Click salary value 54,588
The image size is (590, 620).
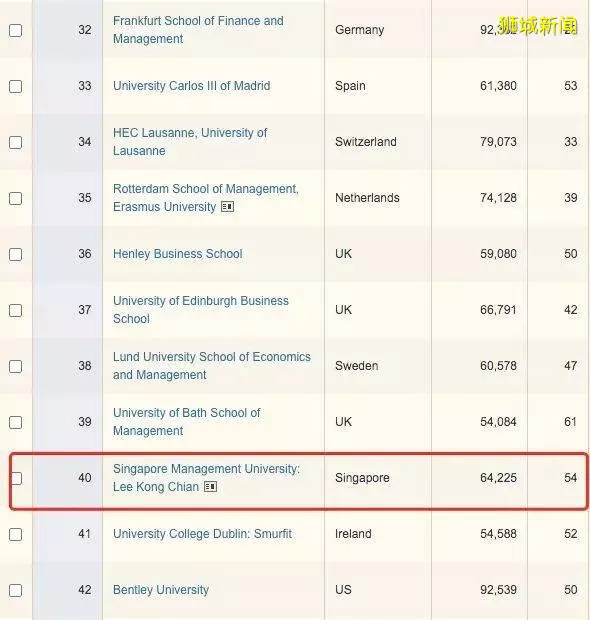[x=498, y=534]
